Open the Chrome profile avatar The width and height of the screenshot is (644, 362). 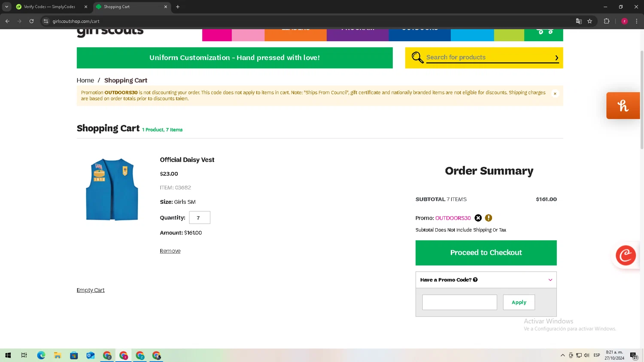(624, 21)
